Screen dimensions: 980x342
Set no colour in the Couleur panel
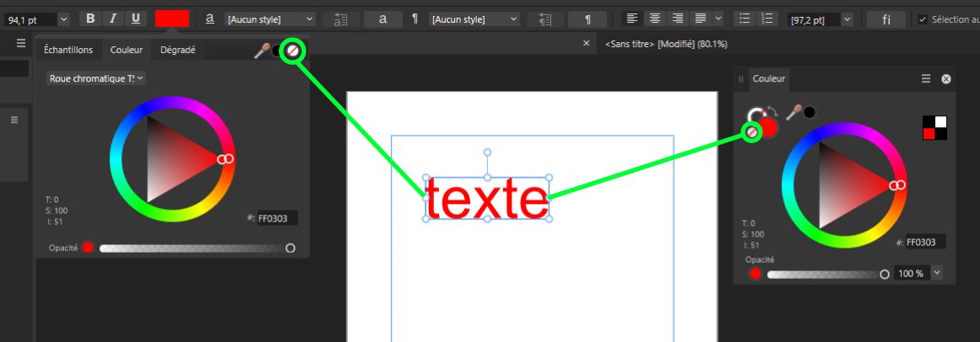[x=752, y=132]
